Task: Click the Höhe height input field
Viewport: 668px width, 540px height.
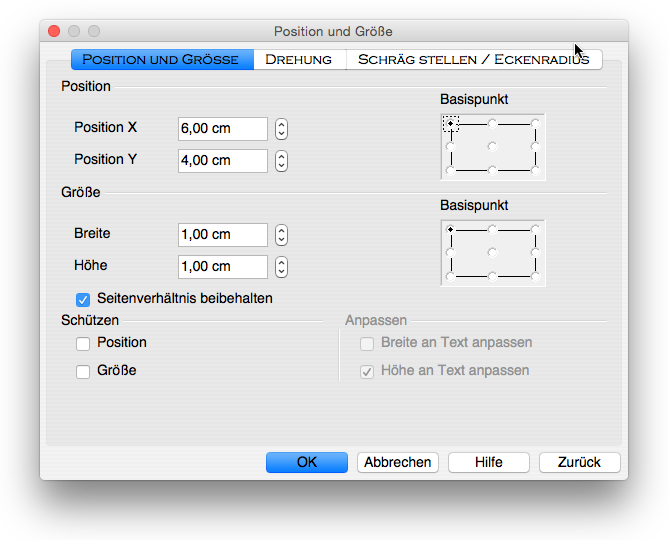Action: [x=223, y=267]
